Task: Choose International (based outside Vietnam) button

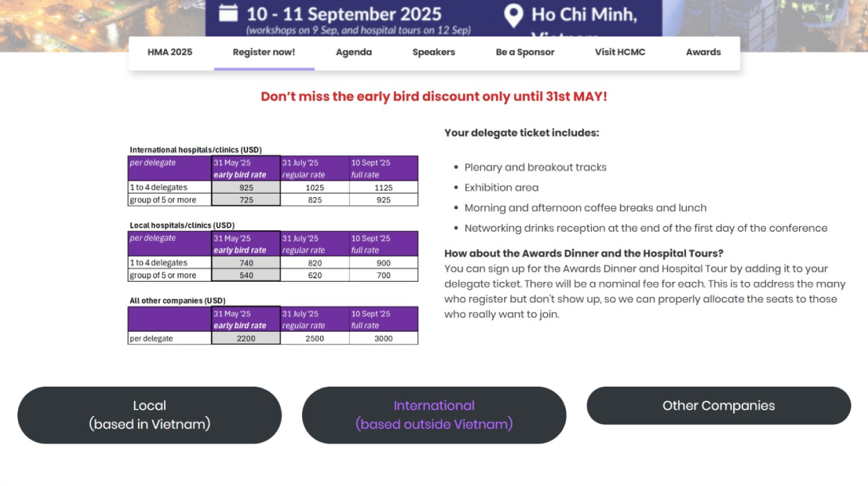Action: [x=434, y=415]
